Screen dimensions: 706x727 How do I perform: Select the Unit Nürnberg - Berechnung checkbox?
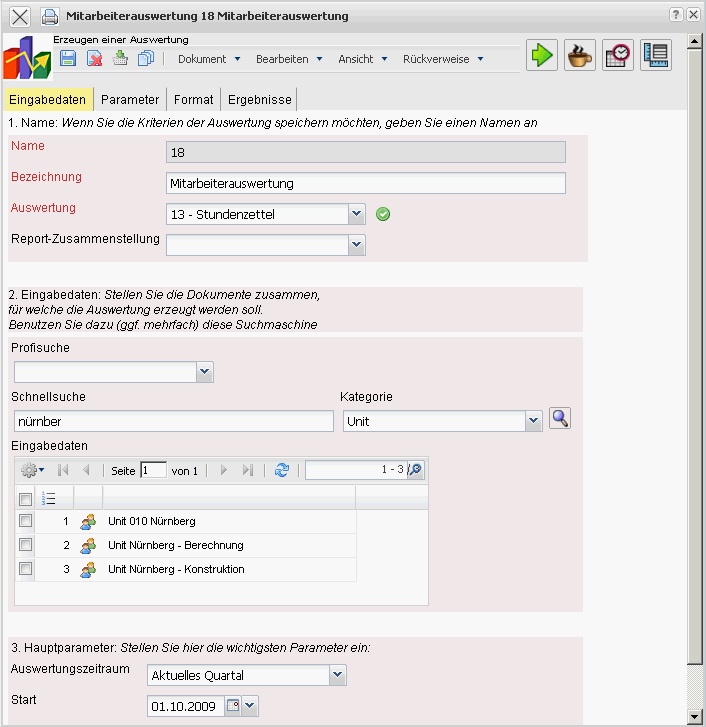[26, 545]
